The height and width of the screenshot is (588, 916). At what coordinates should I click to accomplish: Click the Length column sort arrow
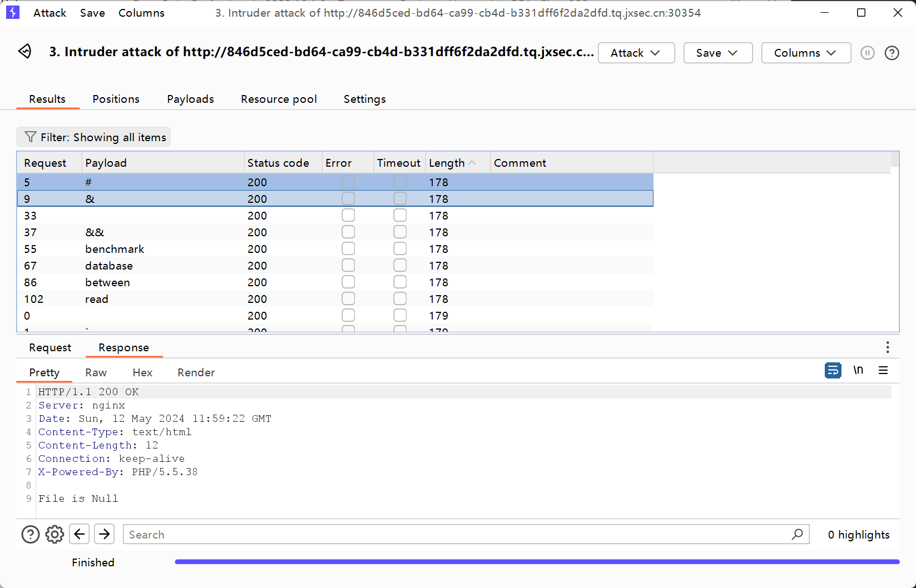[x=472, y=163]
